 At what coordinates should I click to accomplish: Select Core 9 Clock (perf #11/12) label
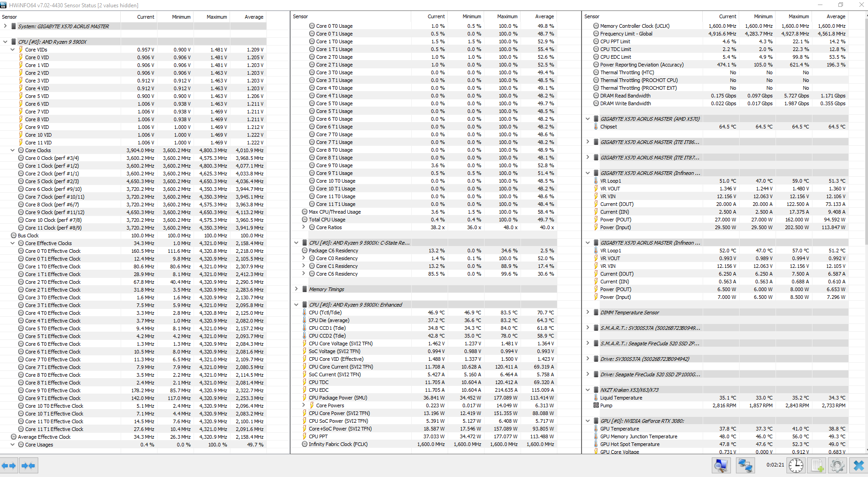[55, 212]
